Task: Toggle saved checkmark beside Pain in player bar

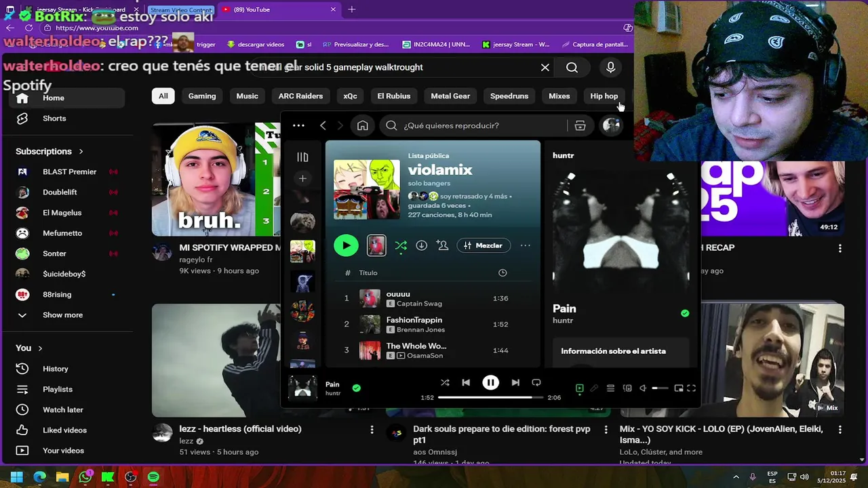Action: 357,388
